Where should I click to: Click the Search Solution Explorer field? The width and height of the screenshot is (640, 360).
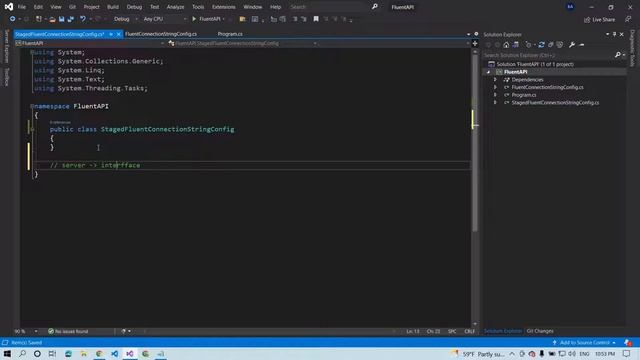click(x=548, y=55)
